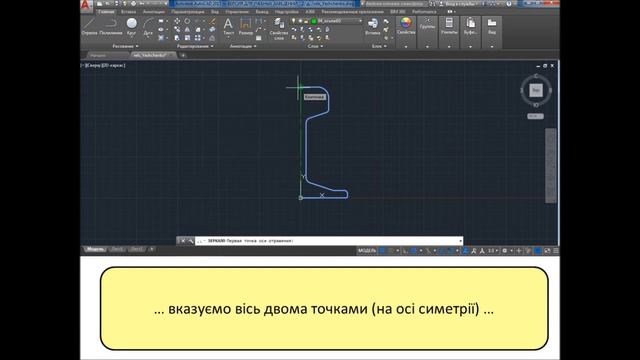The height and width of the screenshot is (360, 640).
Task: Select the Arc (Дуга) tool
Action: tap(148, 28)
